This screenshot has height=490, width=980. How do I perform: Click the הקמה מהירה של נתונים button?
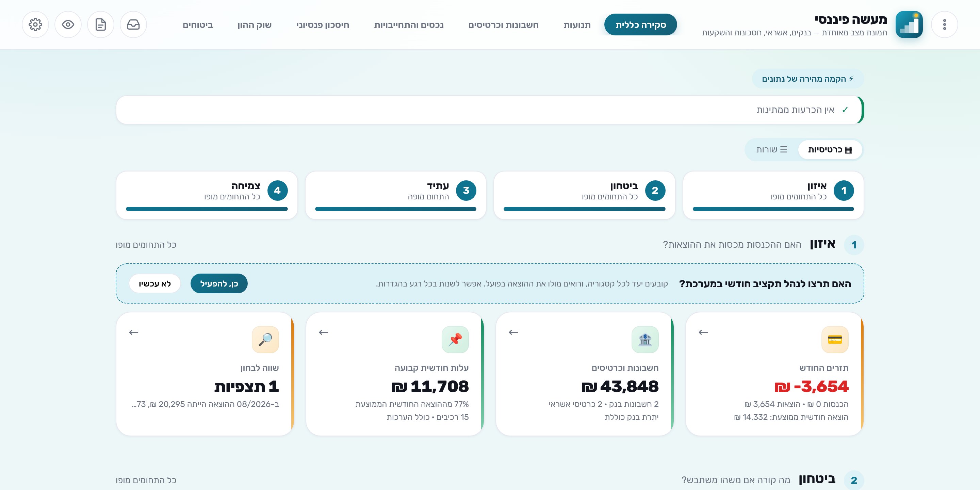point(808,79)
